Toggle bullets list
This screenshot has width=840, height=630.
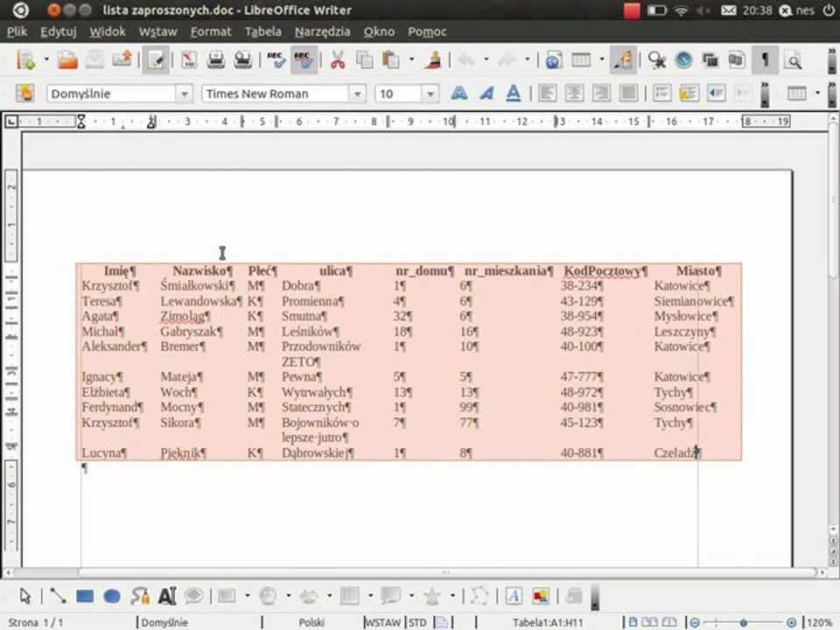(x=689, y=94)
